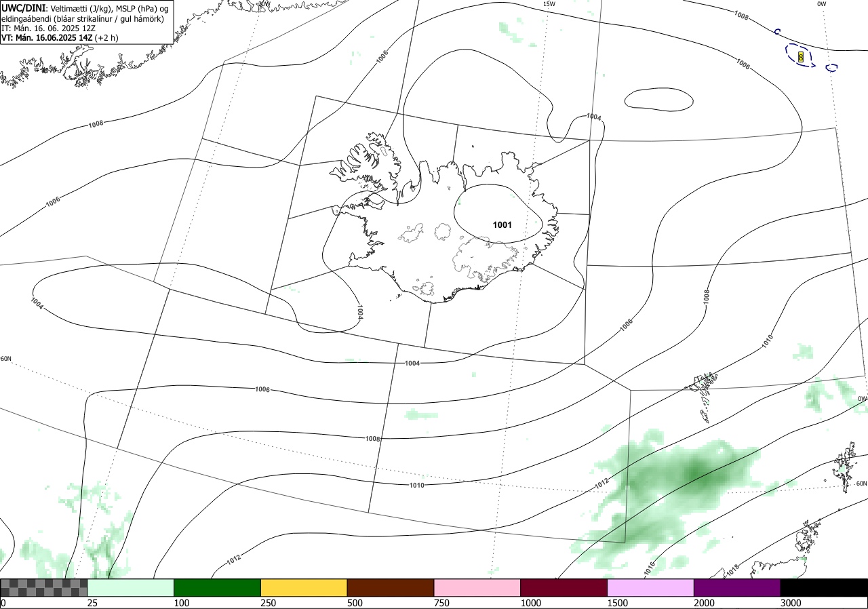Select the pink 750–1000 legend swatch
The image size is (868, 609).
point(477,587)
